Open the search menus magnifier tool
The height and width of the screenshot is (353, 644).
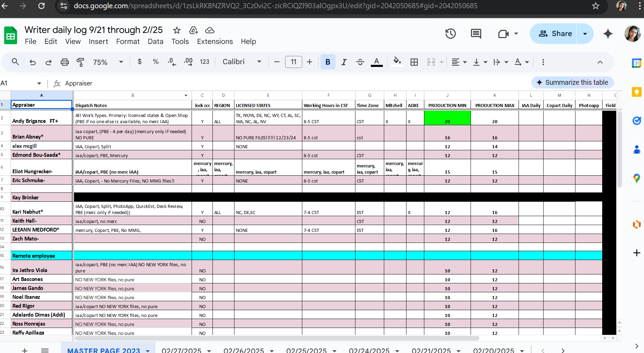(15, 62)
